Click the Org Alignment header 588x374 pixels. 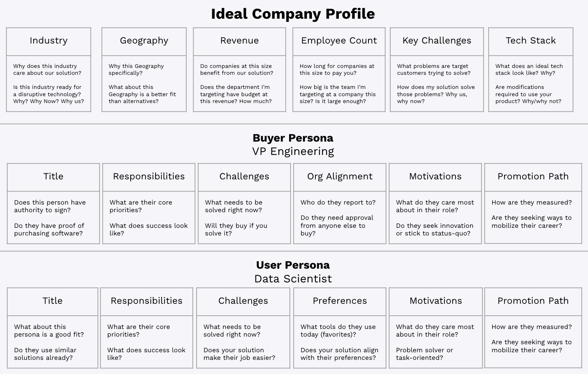coord(340,176)
